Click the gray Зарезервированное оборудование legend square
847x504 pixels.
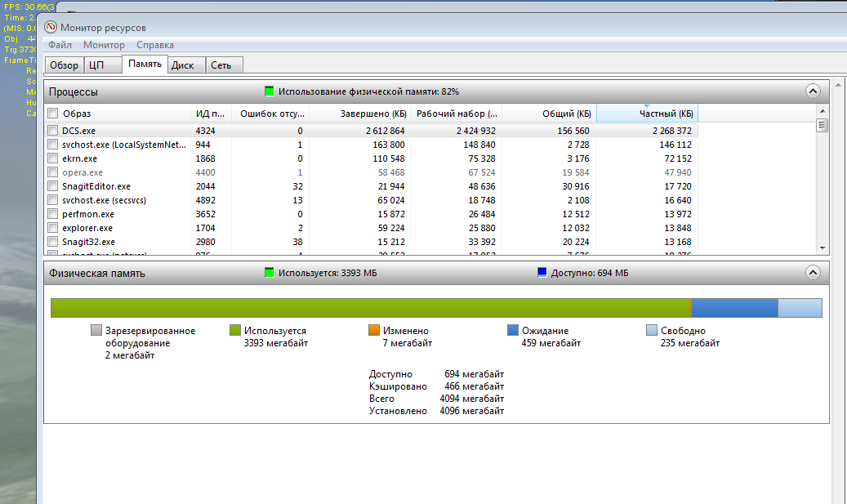pyautogui.click(x=96, y=330)
